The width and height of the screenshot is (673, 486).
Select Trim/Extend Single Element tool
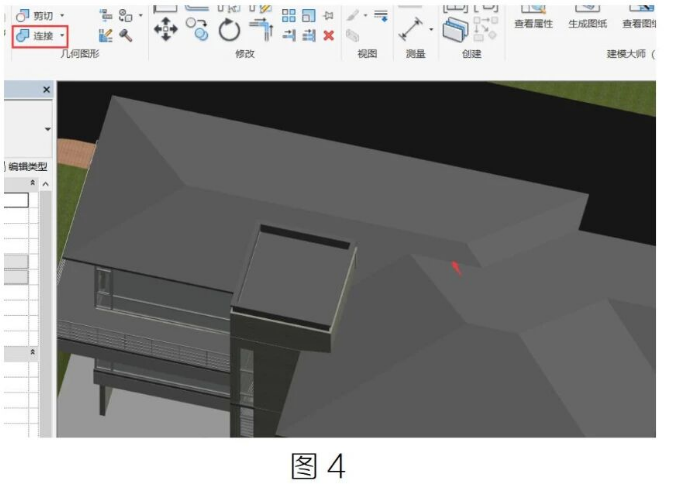click(x=289, y=35)
